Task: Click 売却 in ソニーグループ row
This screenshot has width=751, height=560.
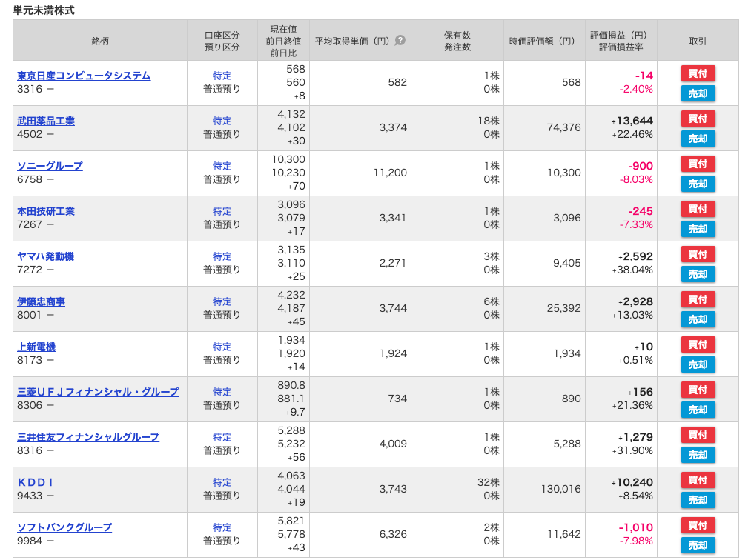Action: pyautogui.click(x=698, y=184)
